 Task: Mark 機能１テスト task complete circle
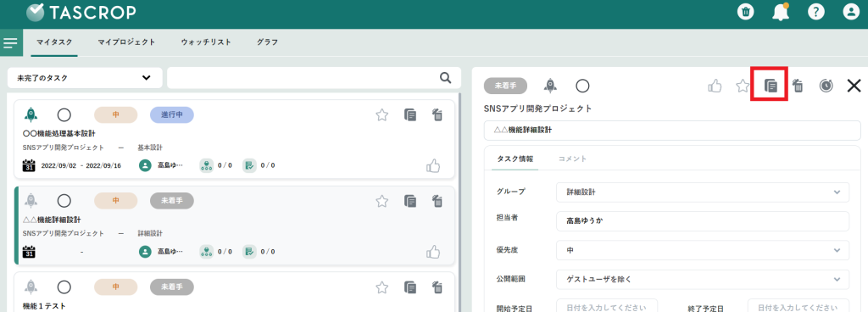(x=64, y=287)
